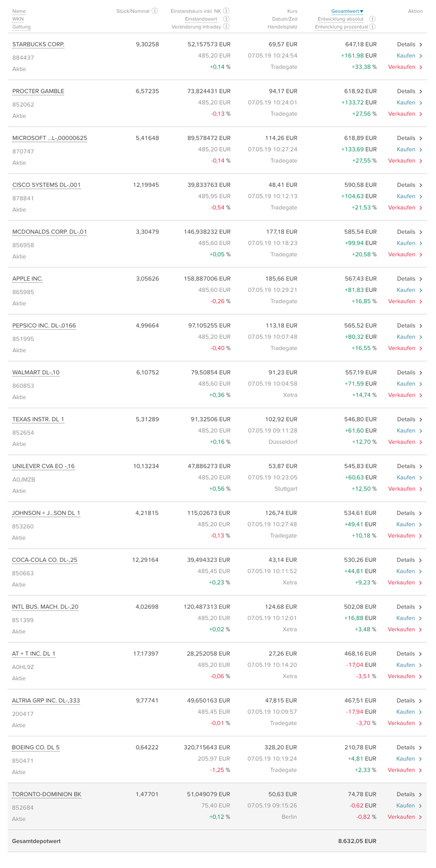Open Details in the Johnson + Johnson row
This screenshot has width=436, height=868.
pos(406,513)
